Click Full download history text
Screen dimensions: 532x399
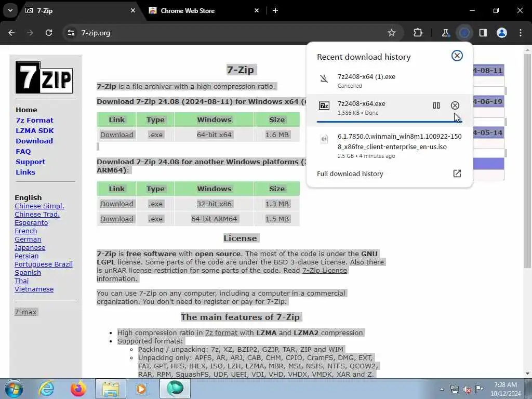point(350,174)
